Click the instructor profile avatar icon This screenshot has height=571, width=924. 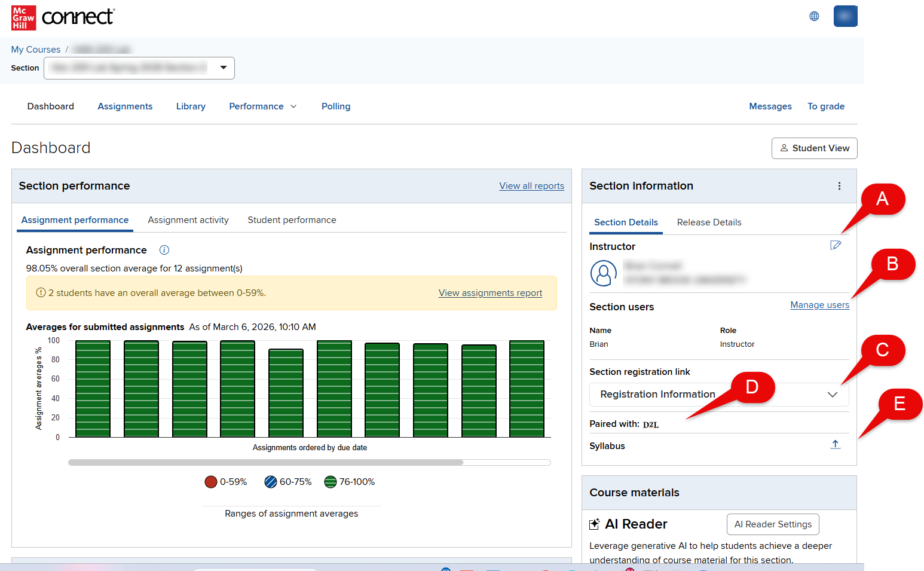pyautogui.click(x=603, y=273)
